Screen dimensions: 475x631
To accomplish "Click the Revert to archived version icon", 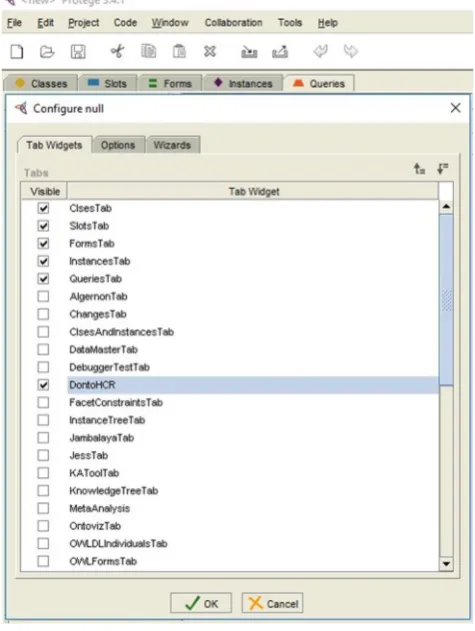I will 280,52.
